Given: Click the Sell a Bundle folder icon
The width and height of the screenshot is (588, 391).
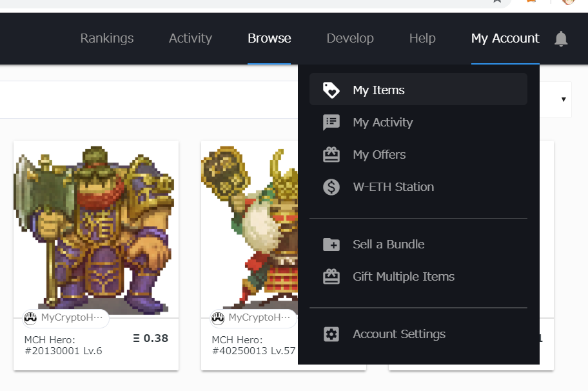Looking at the screenshot, I should click(x=331, y=244).
